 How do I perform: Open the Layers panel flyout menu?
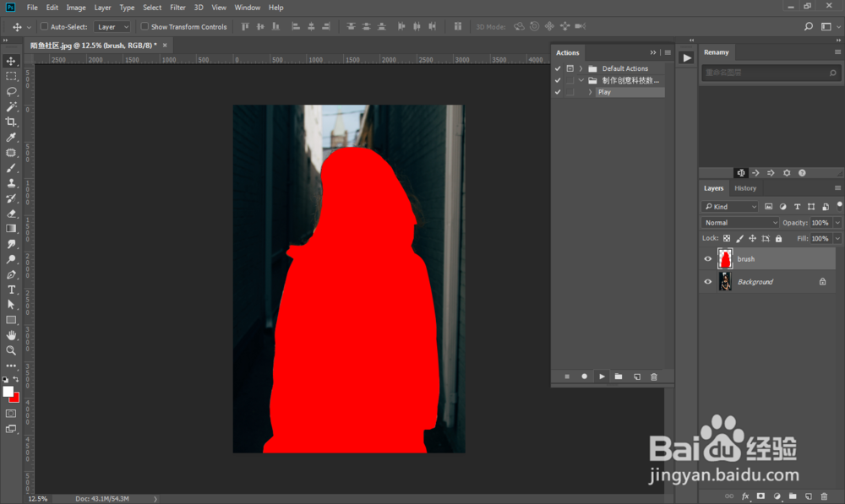pos(837,188)
